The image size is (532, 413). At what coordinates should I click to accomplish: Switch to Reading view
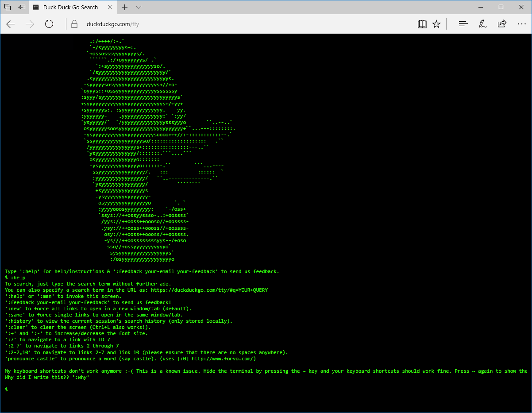tap(422, 24)
